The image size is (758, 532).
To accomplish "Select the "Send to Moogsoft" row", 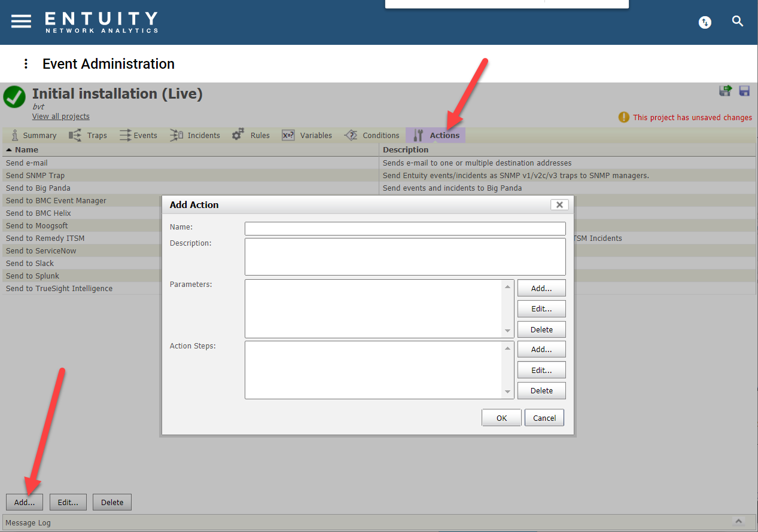I will click(x=37, y=225).
